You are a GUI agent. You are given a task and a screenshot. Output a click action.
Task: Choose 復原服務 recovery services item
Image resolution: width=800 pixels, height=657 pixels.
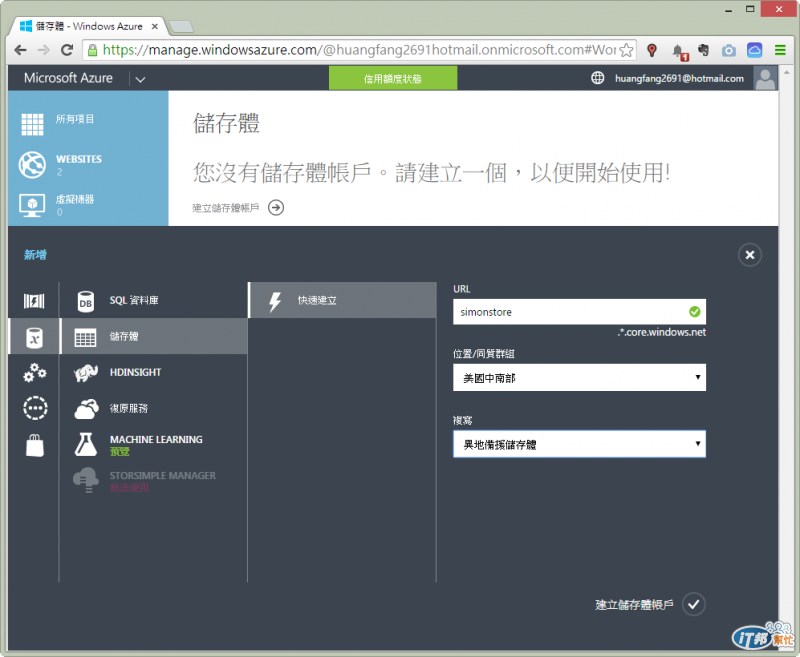[x=154, y=409]
